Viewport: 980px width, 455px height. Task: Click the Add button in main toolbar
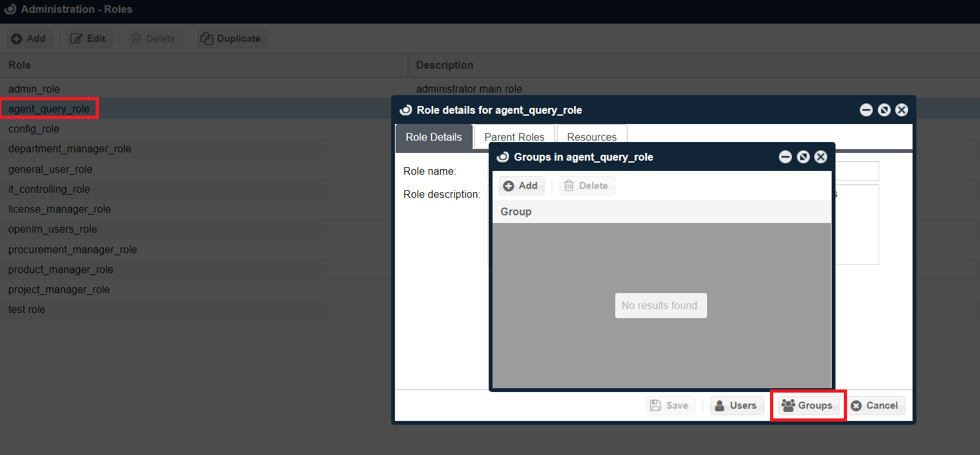29,39
